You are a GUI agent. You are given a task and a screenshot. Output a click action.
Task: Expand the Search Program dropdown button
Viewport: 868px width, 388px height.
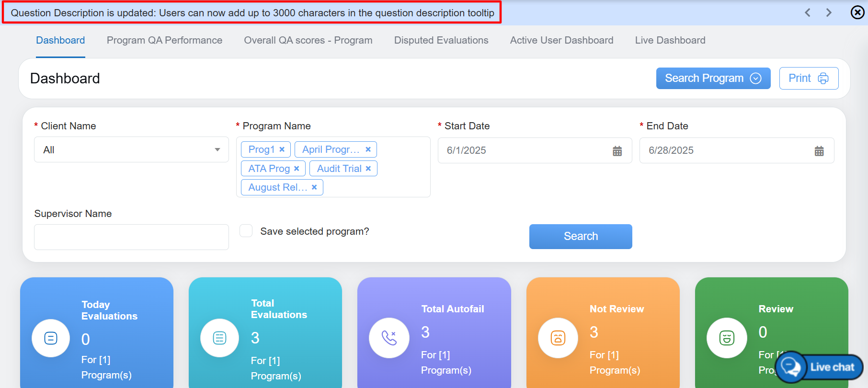point(713,78)
